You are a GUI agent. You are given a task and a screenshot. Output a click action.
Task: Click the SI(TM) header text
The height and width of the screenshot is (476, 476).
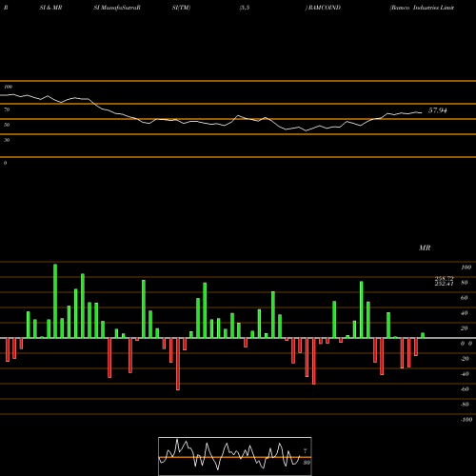point(181,8)
